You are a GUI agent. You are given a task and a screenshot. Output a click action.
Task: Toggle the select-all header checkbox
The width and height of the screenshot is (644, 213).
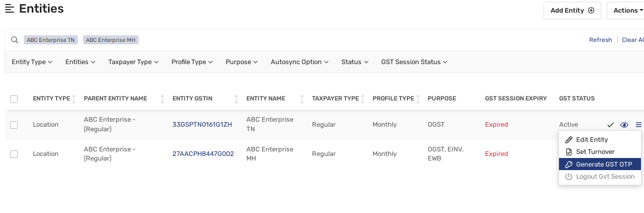[x=14, y=99]
